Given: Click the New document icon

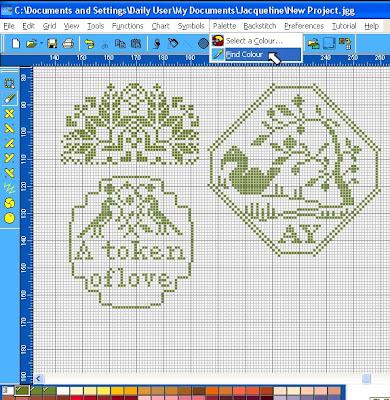Looking at the screenshot, I should click(16, 43).
